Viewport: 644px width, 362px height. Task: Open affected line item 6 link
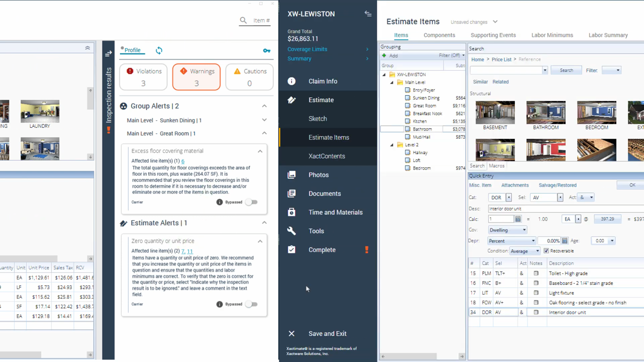[x=183, y=161]
